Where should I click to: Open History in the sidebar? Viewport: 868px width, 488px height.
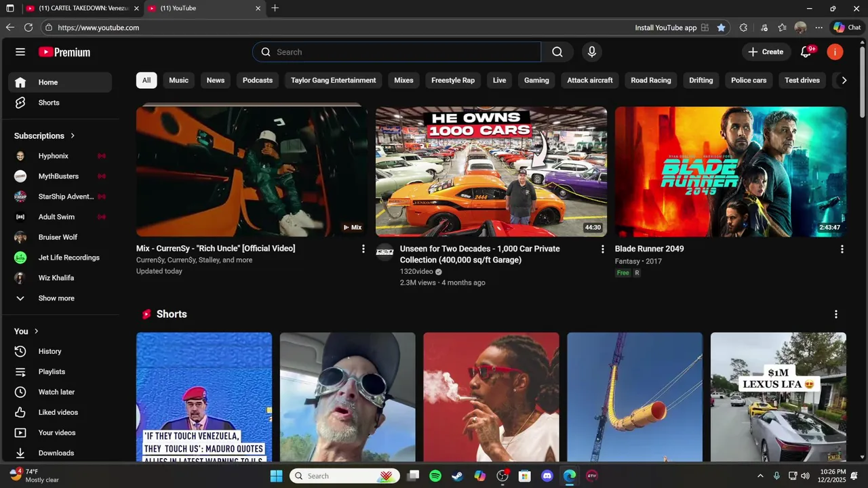click(60, 352)
